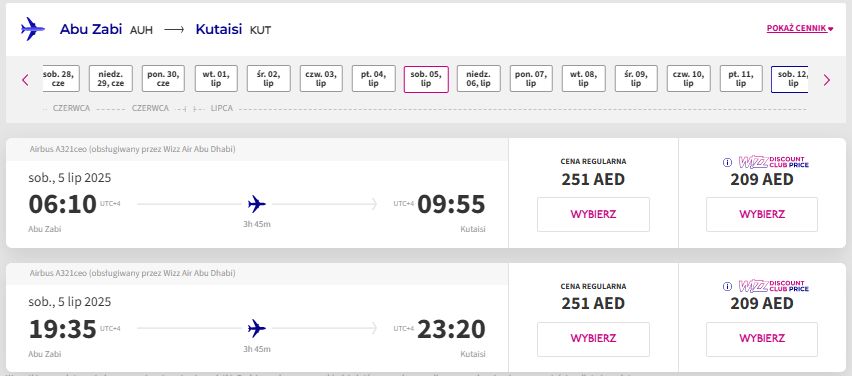Pick date sob. 12, lip

[790, 79]
